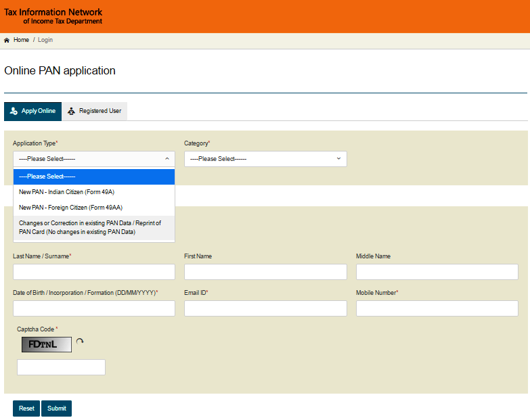Image resolution: width=530 pixels, height=420 pixels.
Task: Switch to the Apply Online tab
Action: (32, 112)
